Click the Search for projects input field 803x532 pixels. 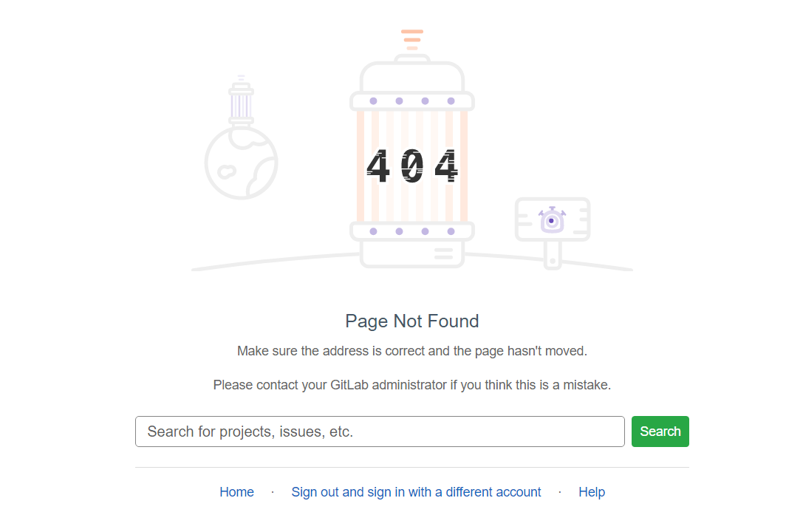[380, 432]
